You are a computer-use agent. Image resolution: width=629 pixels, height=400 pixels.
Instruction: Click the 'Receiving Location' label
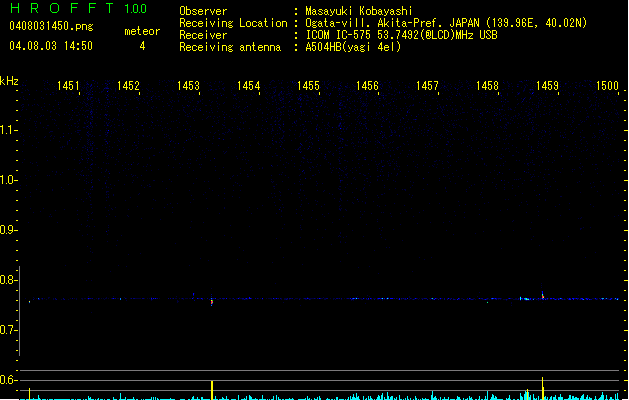(233, 23)
